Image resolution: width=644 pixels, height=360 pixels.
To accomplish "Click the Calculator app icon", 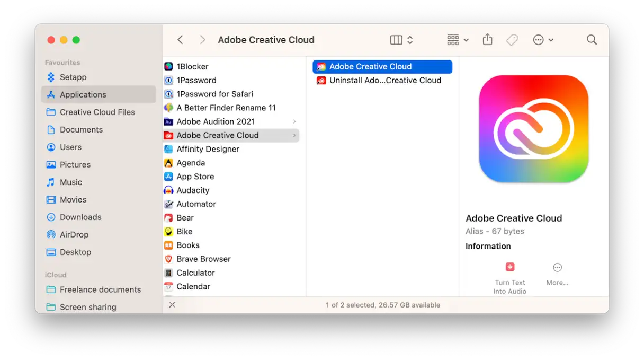I will coord(168,273).
